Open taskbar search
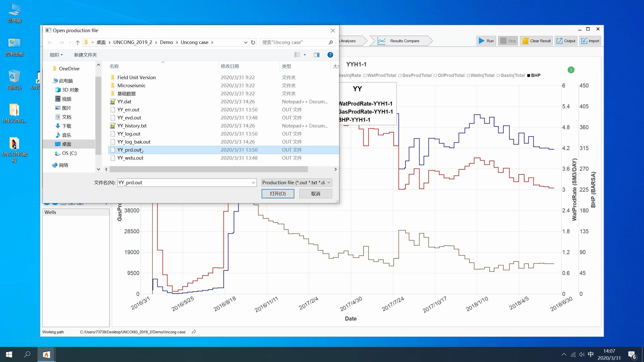This screenshot has height=362, width=644. click(27, 354)
